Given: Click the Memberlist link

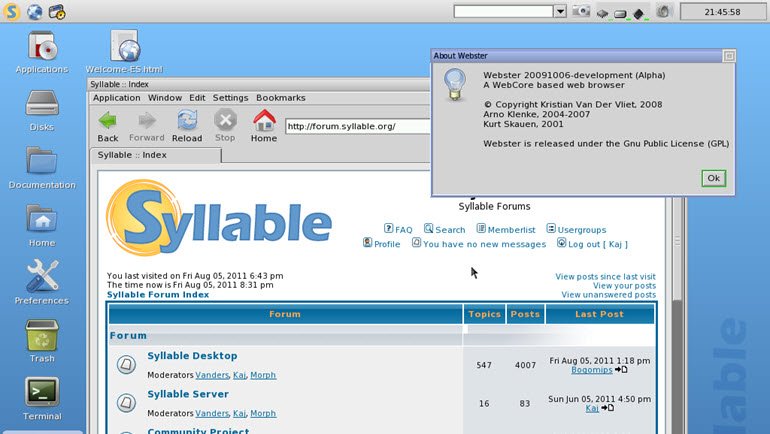Looking at the screenshot, I should (511, 230).
